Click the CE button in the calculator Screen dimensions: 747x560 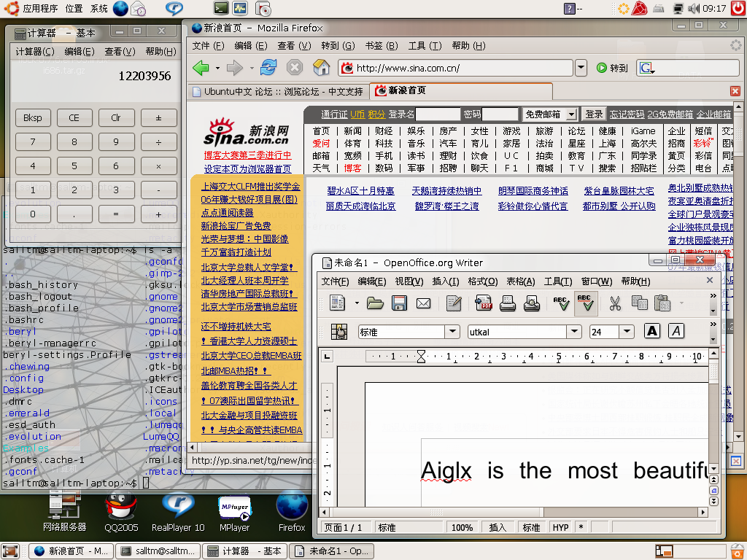(x=74, y=117)
